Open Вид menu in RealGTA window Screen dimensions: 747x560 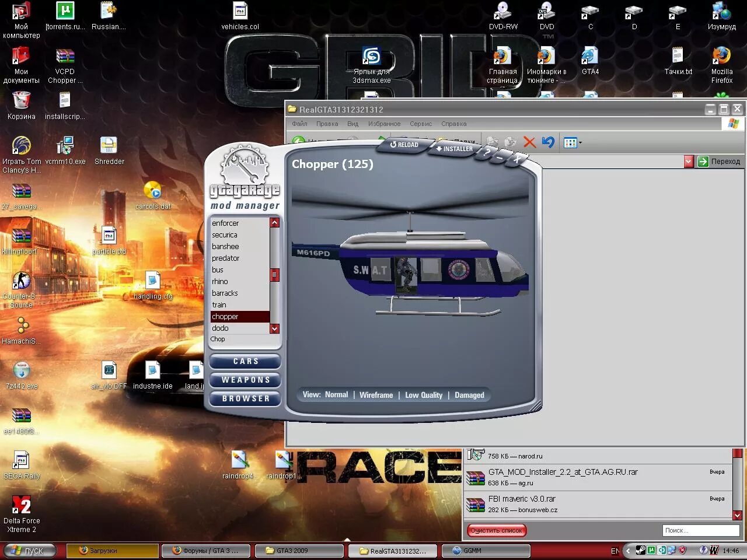coord(352,124)
